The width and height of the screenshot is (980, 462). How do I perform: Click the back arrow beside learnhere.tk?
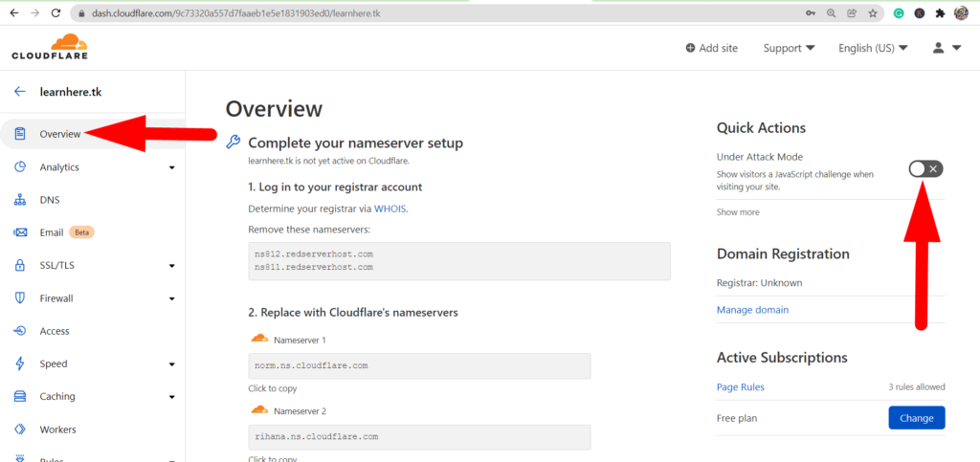point(20,92)
